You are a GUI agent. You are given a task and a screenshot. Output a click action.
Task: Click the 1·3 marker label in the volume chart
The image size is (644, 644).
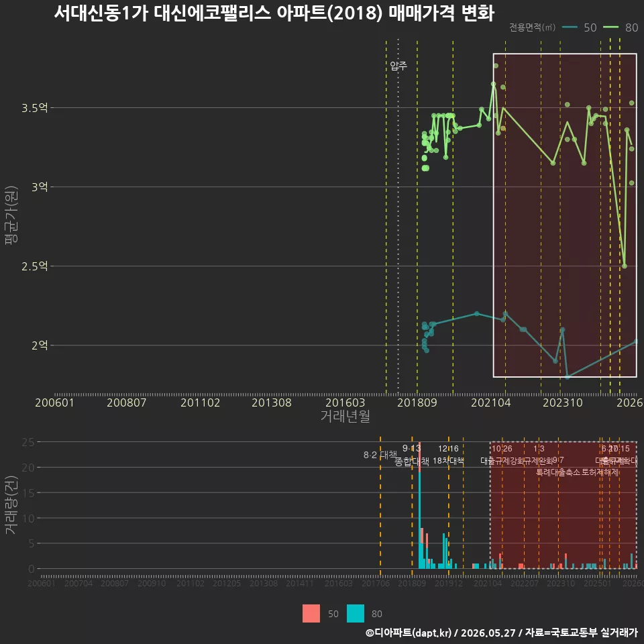point(539,449)
